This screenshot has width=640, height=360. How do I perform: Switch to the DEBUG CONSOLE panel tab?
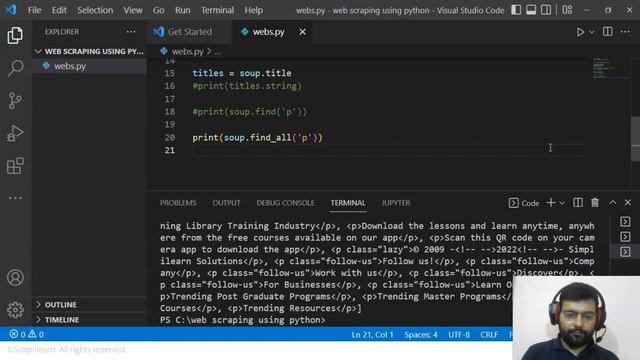[x=285, y=203]
